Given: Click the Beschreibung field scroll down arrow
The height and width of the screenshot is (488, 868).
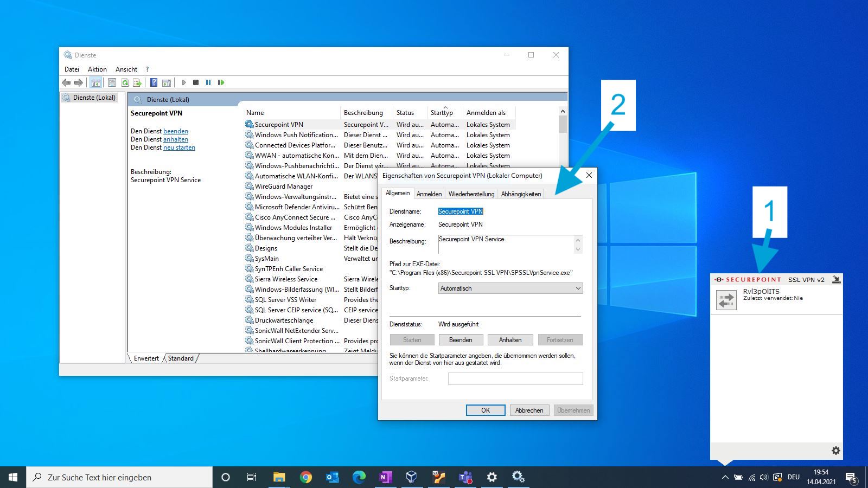Looking at the screenshot, I should (578, 249).
